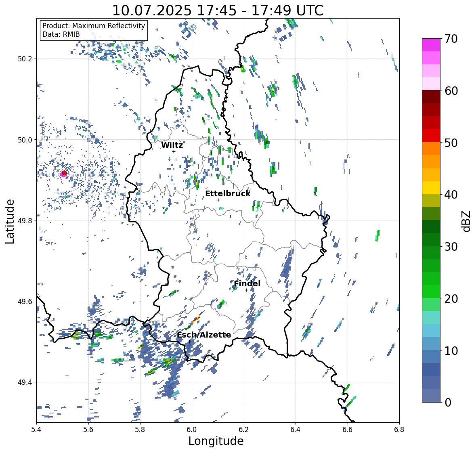476x451 pixels.
Task: Click the 6.6 longitude tick label
Action: click(347, 430)
